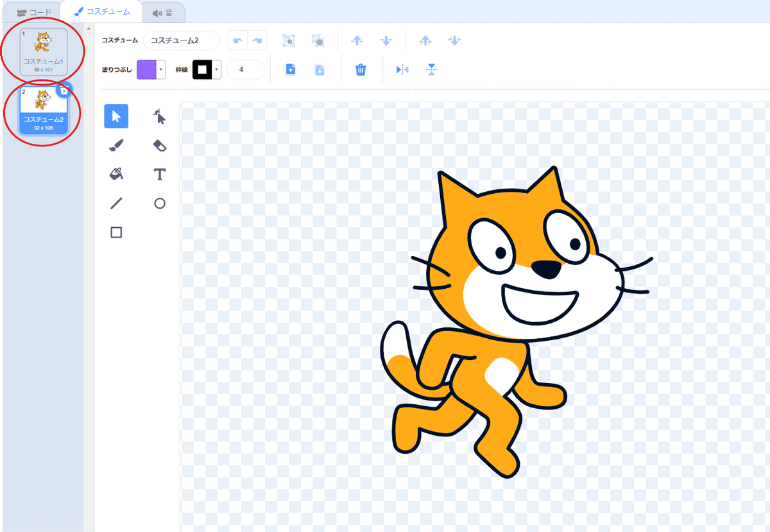Image resolution: width=770 pixels, height=532 pixels.
Task: Click the Paste icon
Action: [x=319, y=69]
